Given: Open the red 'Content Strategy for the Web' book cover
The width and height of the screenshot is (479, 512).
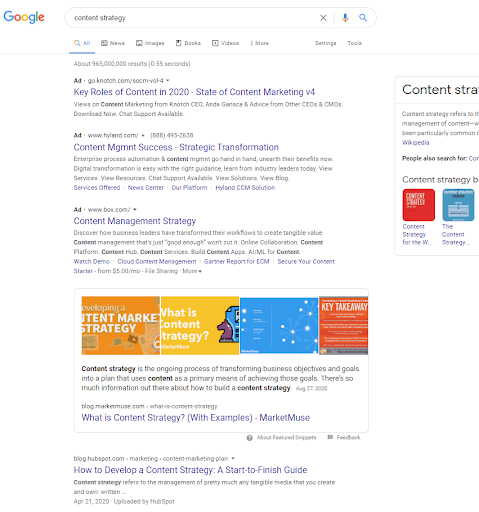Looking at the screenshot, I should tap(419, 205).
